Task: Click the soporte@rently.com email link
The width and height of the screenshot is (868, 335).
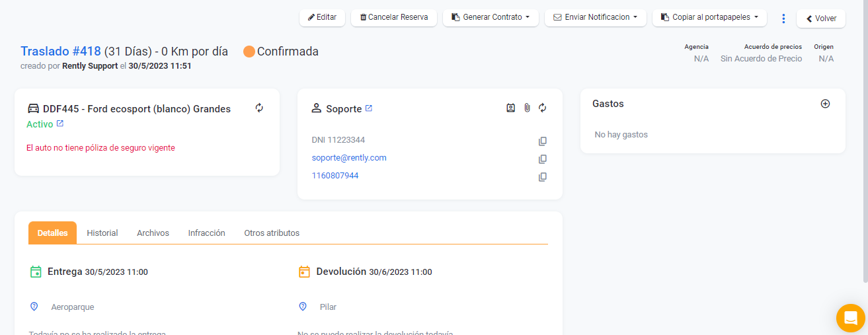Action: [349, 158]
